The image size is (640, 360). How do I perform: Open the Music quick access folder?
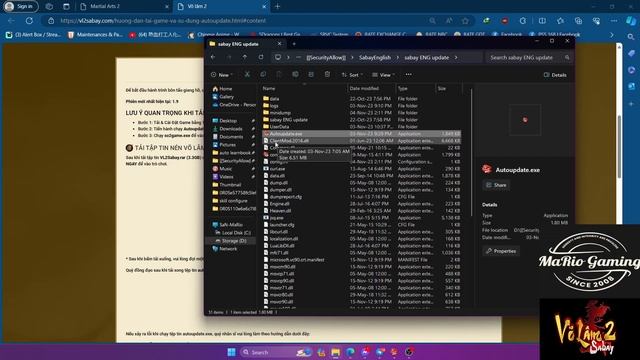[226, 169]
